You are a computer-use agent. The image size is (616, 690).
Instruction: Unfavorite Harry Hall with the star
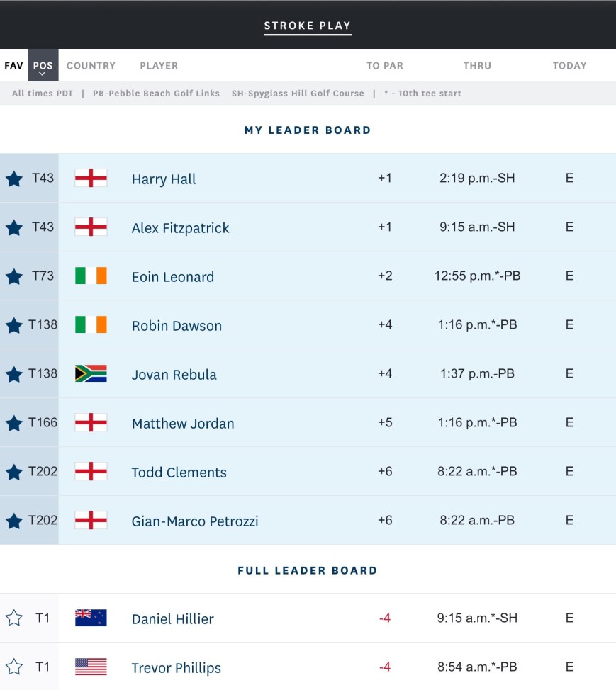tap(14, 179)
